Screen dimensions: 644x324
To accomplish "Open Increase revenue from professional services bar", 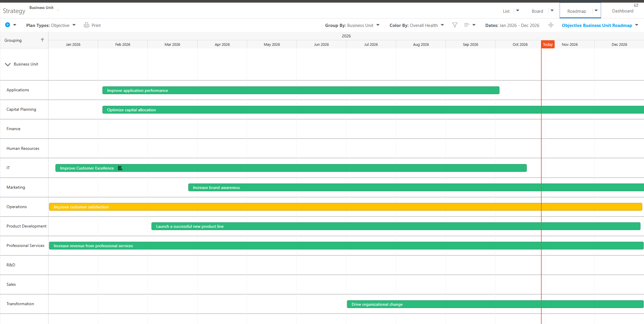I will [346, 246].
